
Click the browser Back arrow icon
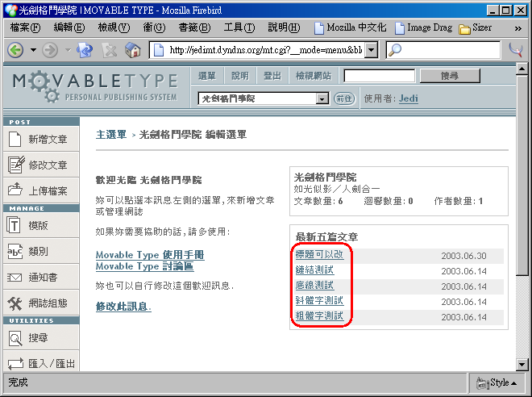point(15,51)
